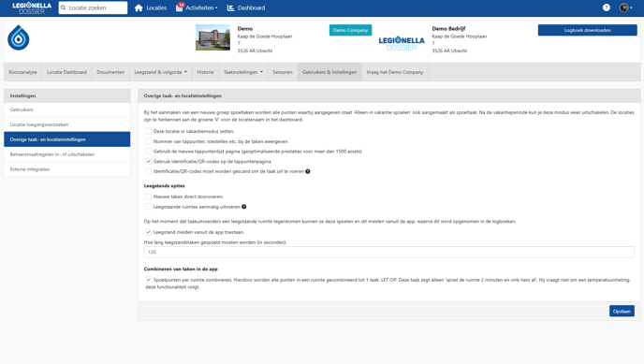The width and height of the screenshot is (644, 364).
Task: Click the flush duration seconds input field
Action: point(389,252)
